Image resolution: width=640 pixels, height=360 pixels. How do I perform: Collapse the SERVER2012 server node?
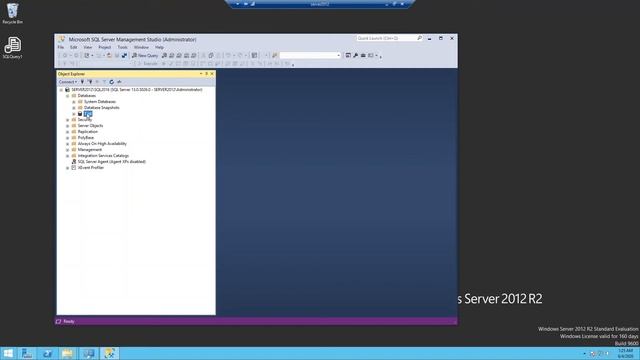[x=61, y=90]
